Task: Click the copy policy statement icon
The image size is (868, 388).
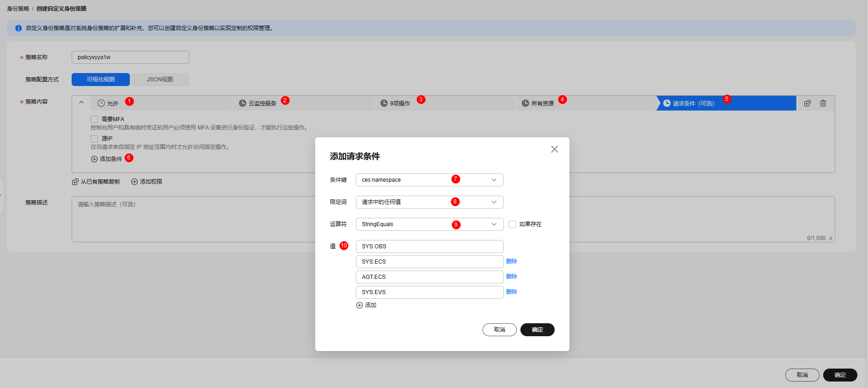Action: click(807, 103)
